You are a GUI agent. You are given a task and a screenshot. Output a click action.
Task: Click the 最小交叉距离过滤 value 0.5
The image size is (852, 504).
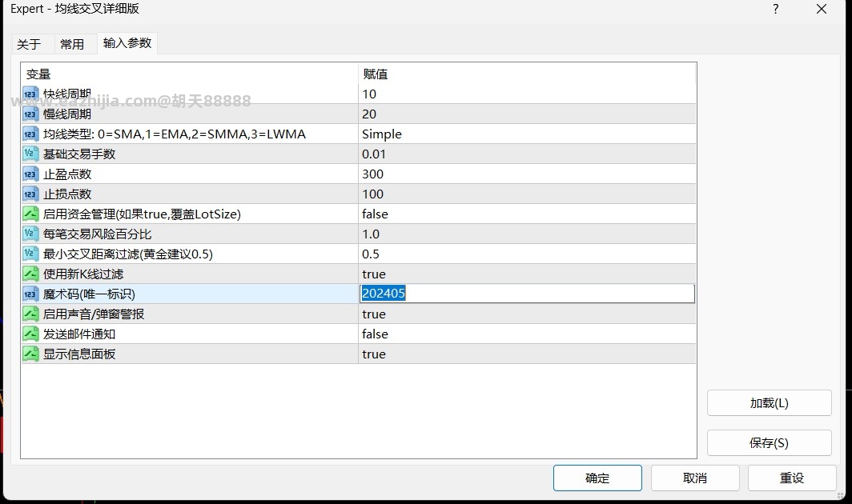527,254
